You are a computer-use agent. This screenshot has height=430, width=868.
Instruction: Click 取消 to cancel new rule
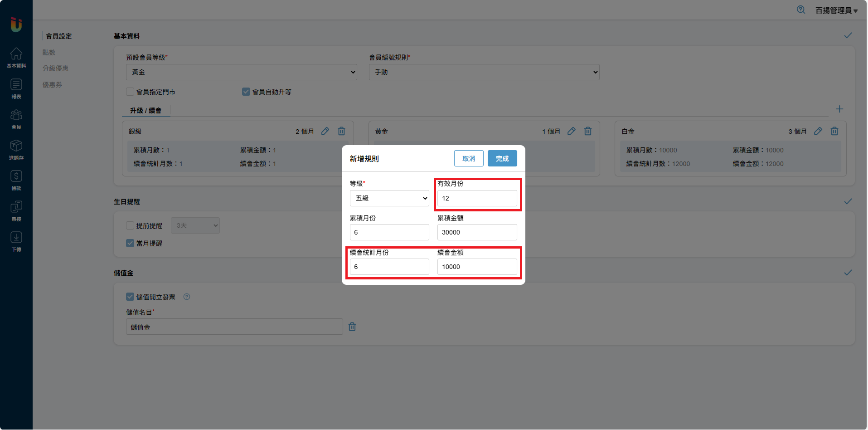(x=468, y=159)
